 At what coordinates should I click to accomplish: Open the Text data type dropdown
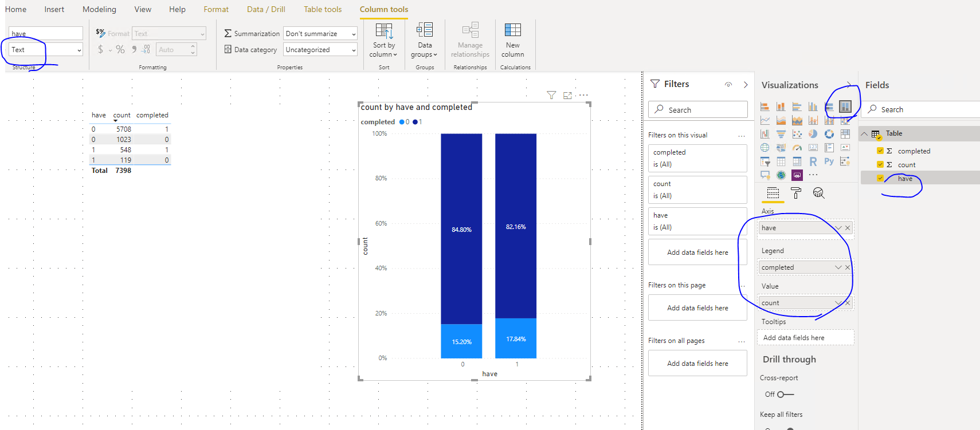(46, 50)
